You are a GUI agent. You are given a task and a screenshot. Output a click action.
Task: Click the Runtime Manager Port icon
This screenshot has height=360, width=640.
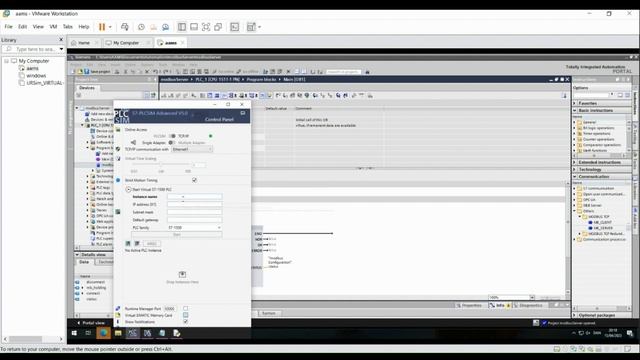118,309
